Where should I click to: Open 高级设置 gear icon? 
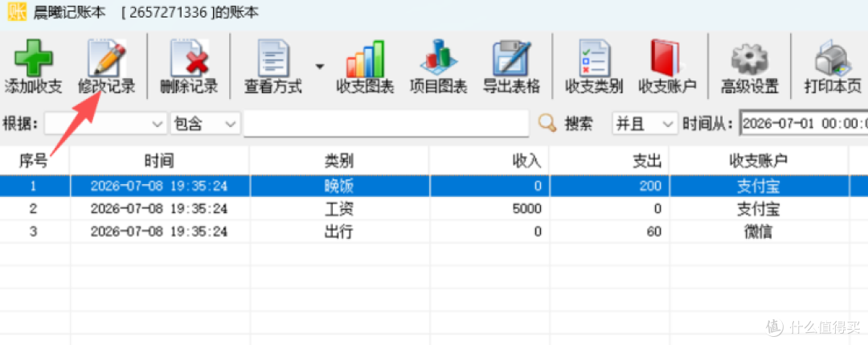(750, 60)
